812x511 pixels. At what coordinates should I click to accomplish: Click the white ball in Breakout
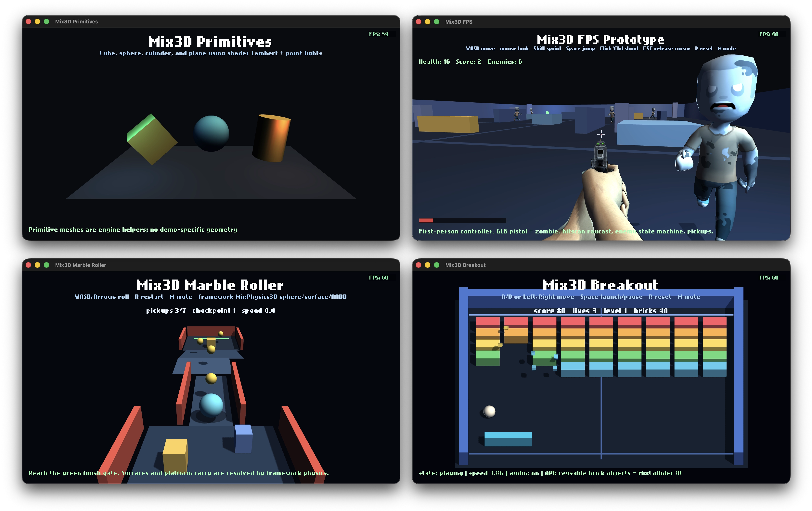click(489, 411)
